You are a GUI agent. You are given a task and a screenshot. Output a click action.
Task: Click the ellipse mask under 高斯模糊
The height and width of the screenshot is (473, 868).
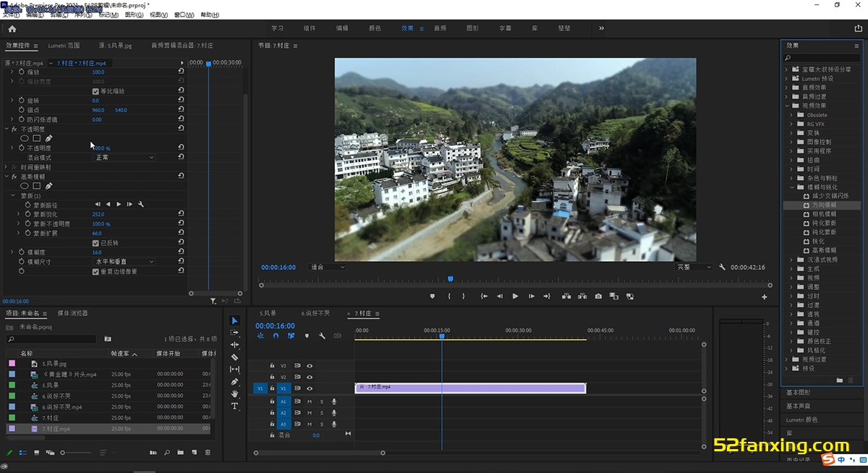pos(24,186)
